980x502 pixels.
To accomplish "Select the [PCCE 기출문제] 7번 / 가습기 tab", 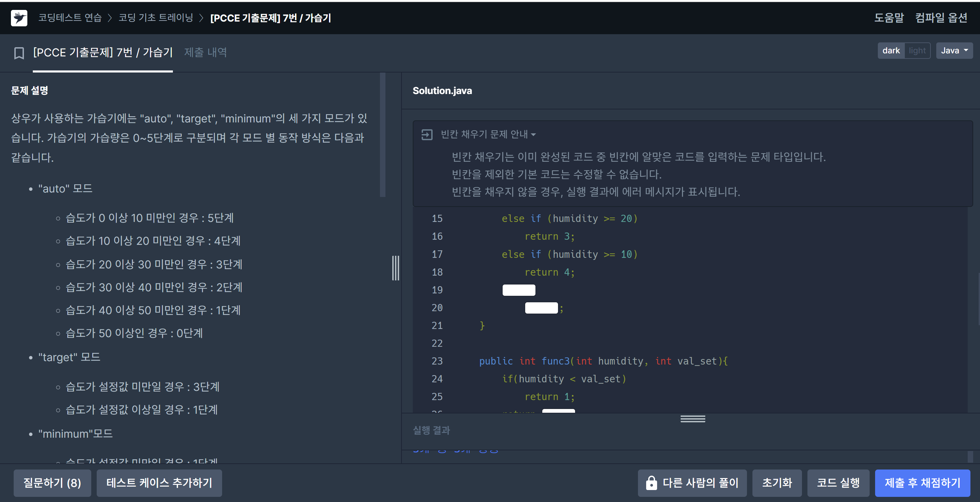I will click(x=103, y=52).
